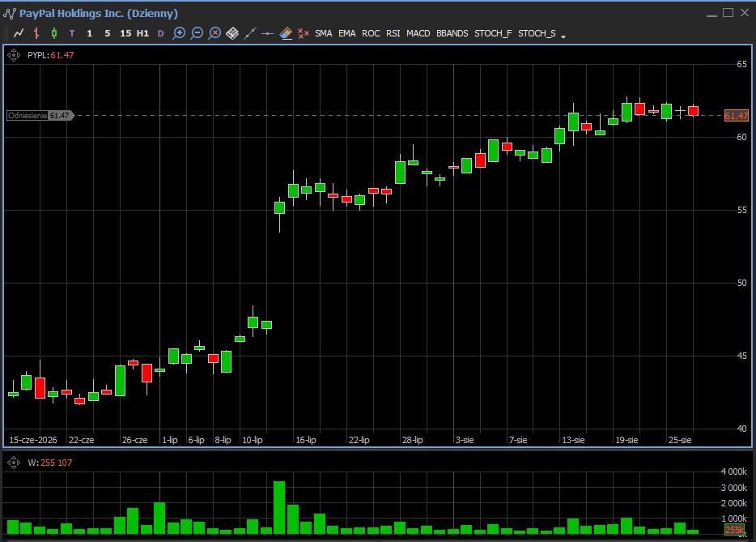The height and width of the screenshot is (542, 756).
Task: Add the SMA indicator
Action: (324, 33)
